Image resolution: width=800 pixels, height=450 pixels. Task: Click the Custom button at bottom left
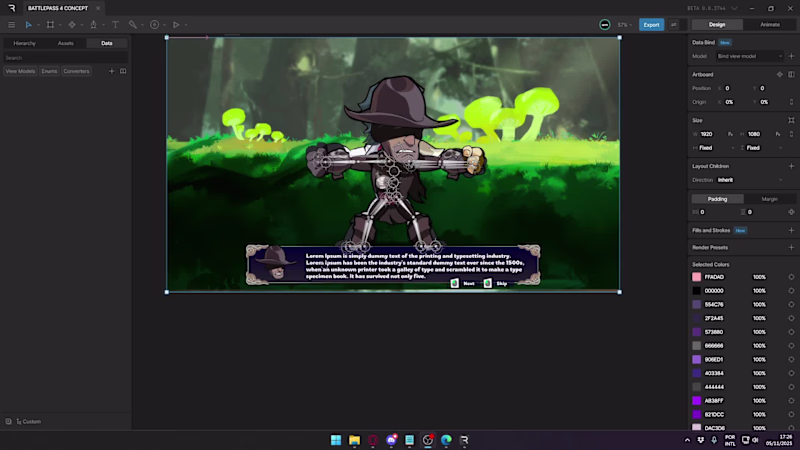(x=29, y=422)
